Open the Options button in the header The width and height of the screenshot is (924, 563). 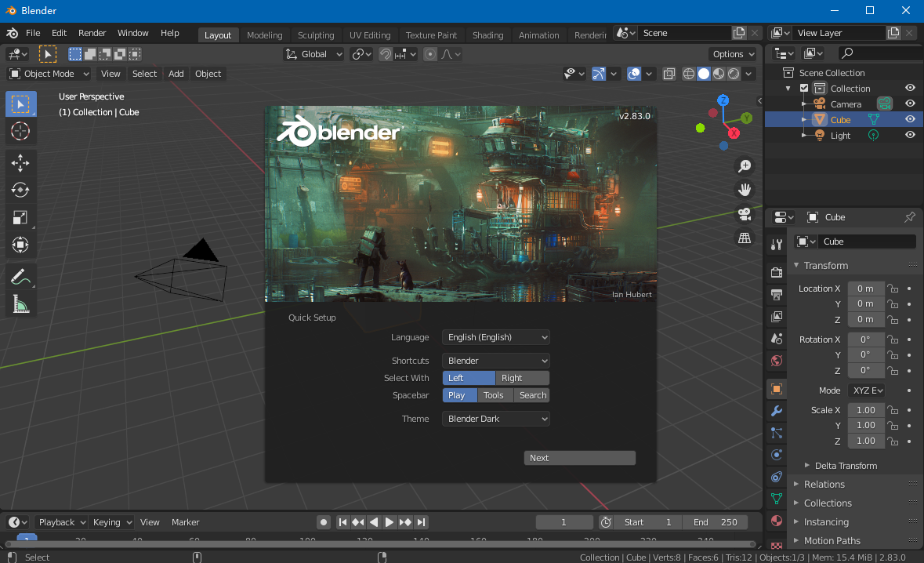731,53
